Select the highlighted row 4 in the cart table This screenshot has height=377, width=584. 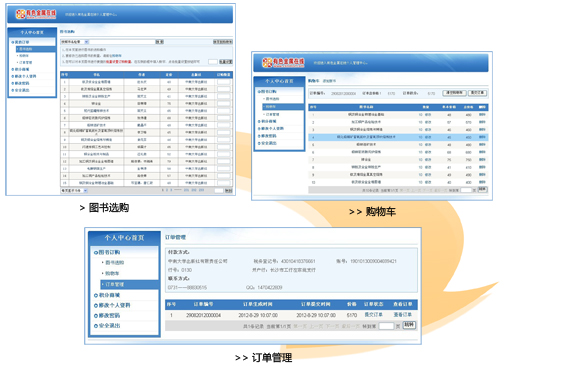398,137
